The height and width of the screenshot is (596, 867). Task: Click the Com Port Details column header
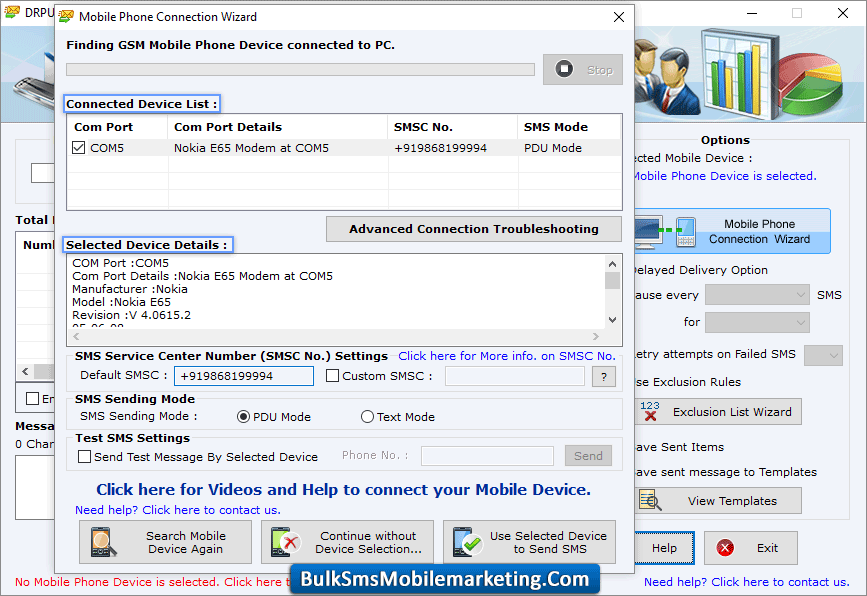[x=278, y=127]
